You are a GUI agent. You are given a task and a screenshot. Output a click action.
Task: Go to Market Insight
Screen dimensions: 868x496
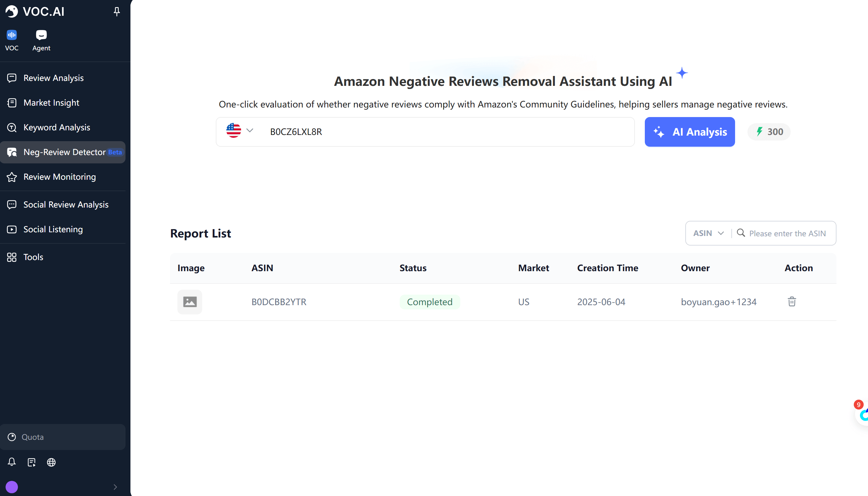(51, 103)
